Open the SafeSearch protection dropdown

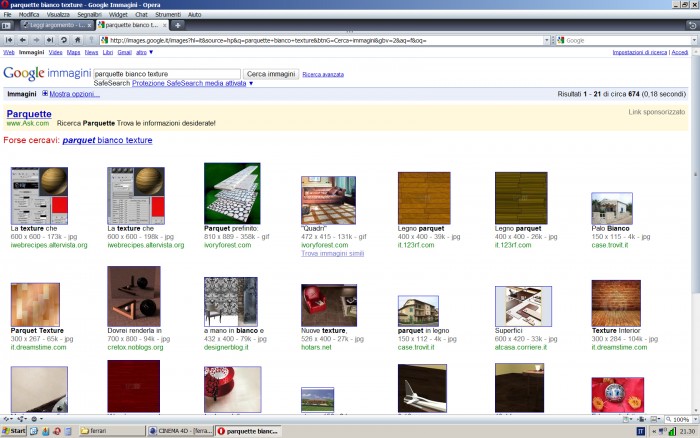[192, 83]
